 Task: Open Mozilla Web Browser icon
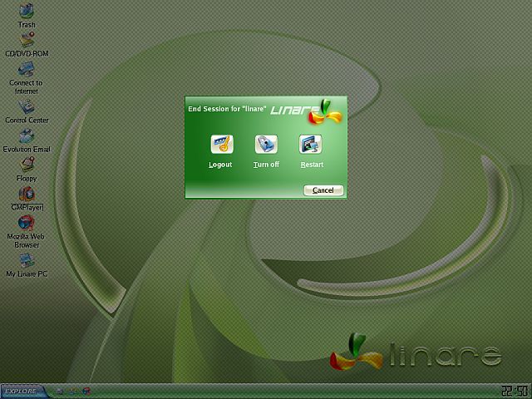point(27,223)
